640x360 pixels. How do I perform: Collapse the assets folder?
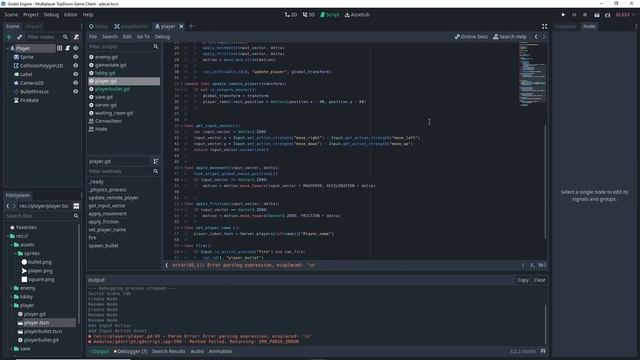(11, 245)
